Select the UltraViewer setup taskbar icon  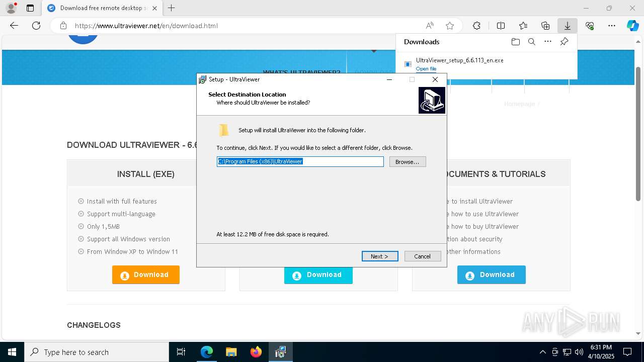[x=280, y=352]
